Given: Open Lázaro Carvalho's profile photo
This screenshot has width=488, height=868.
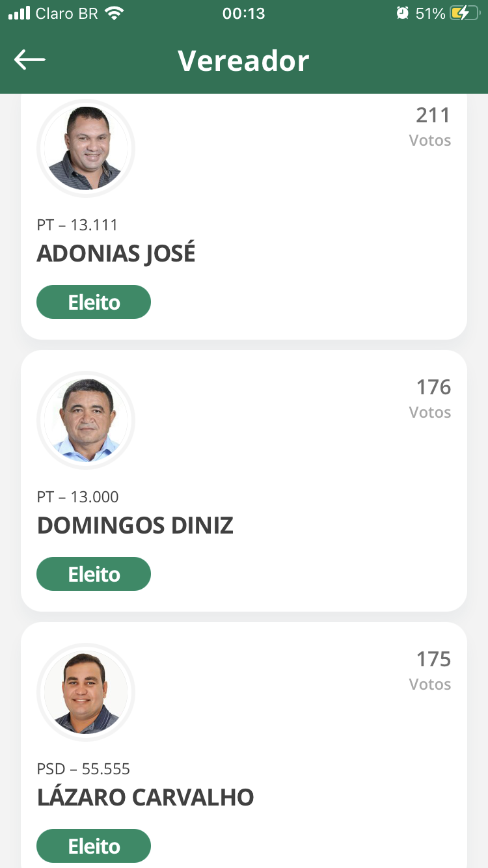Looking at the screenshot, I should coord(86,692).
